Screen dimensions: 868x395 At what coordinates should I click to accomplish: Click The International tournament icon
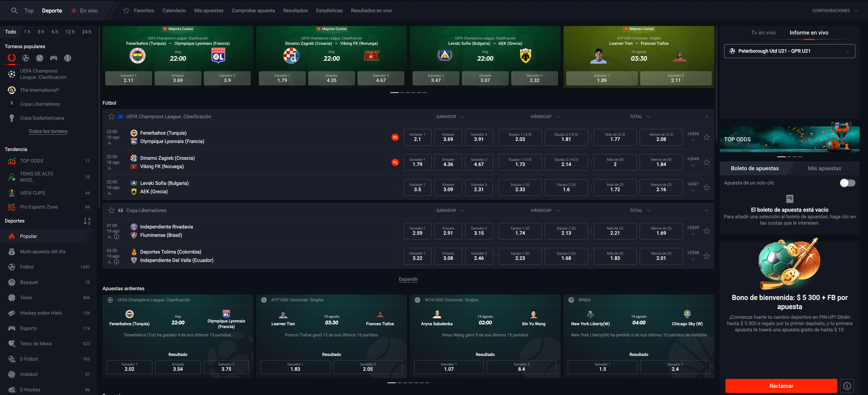(x=12, y=90)
